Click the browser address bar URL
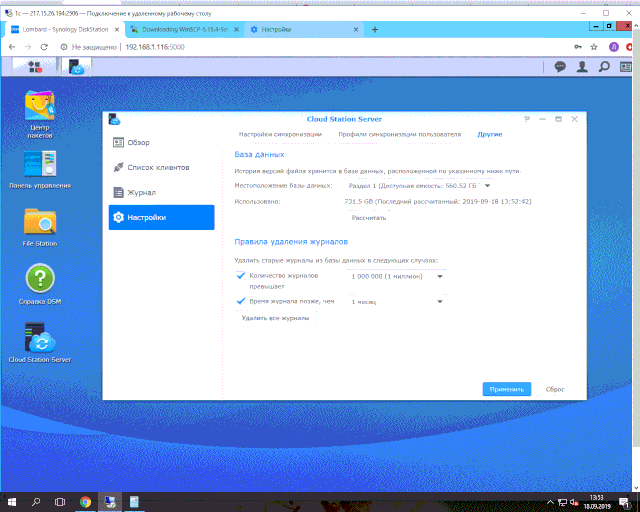640x512 pixels. pyautogui.click(x=155, y=47)
